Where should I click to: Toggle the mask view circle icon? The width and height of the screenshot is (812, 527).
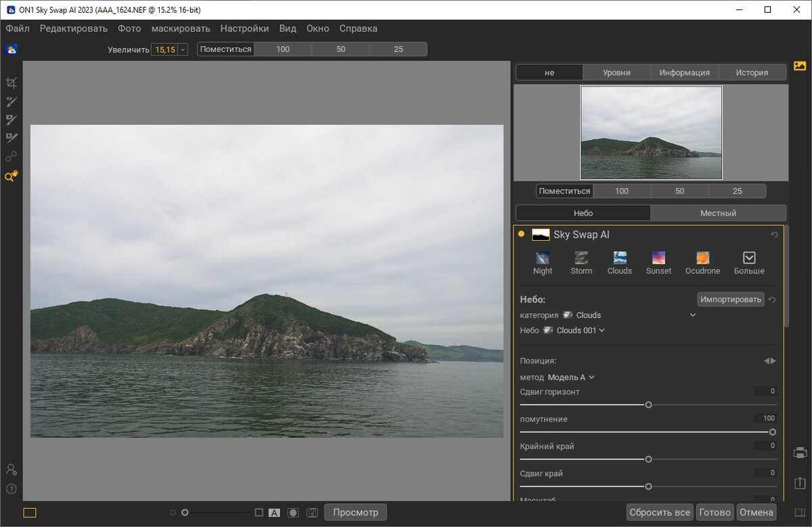[293, 513]
